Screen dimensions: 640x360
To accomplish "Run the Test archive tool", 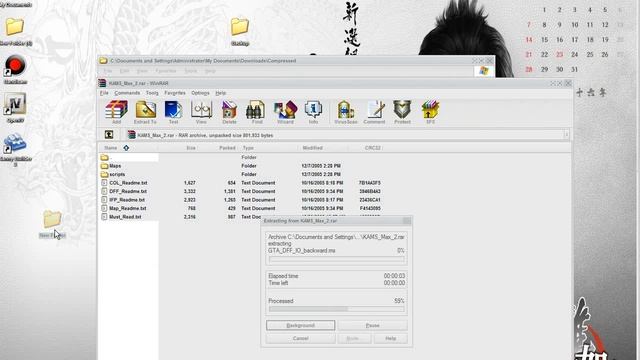I will tap(173, 112).
